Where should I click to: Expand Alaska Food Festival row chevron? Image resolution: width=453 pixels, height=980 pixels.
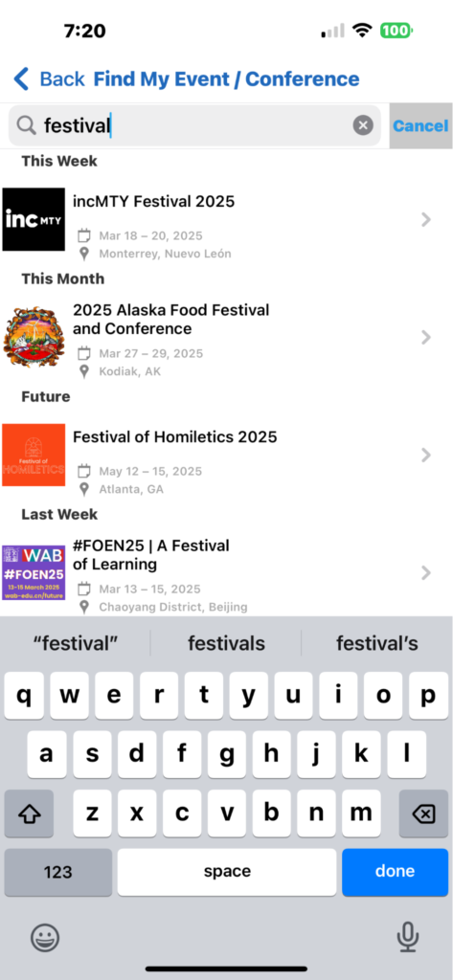pyautogui.click(x=426, y=338)
